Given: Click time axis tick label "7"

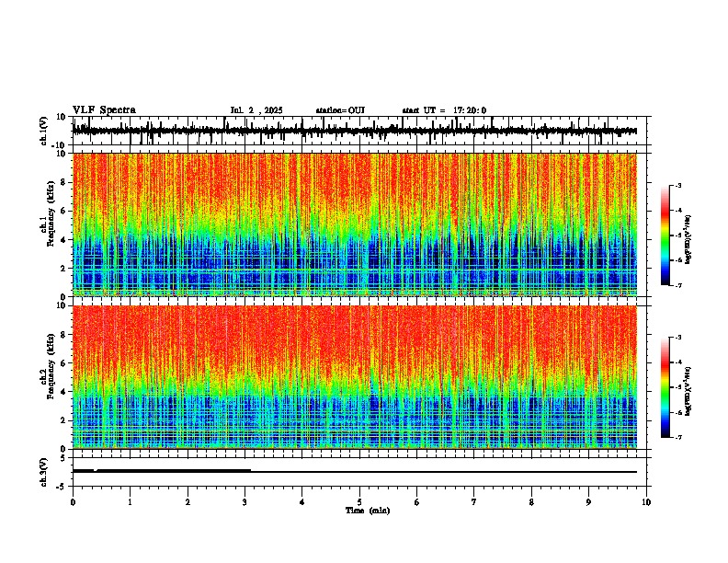Looking at the screenshot, I should 474,502.
